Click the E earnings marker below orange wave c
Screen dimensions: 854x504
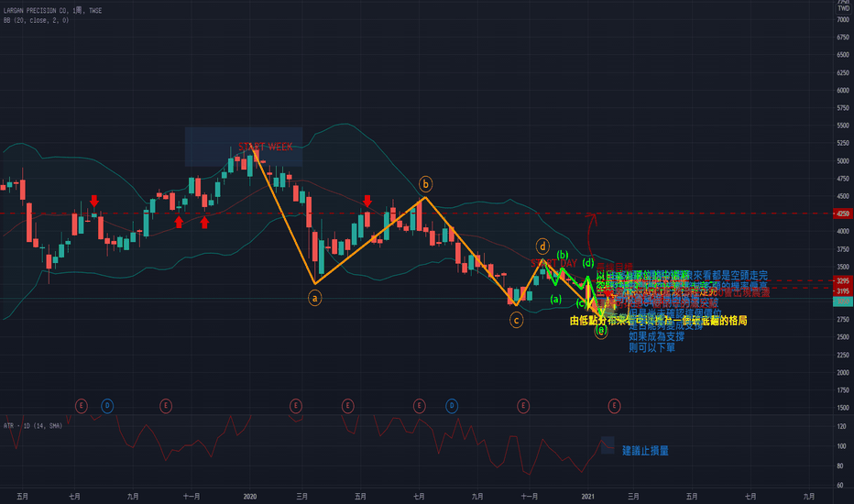523,406
